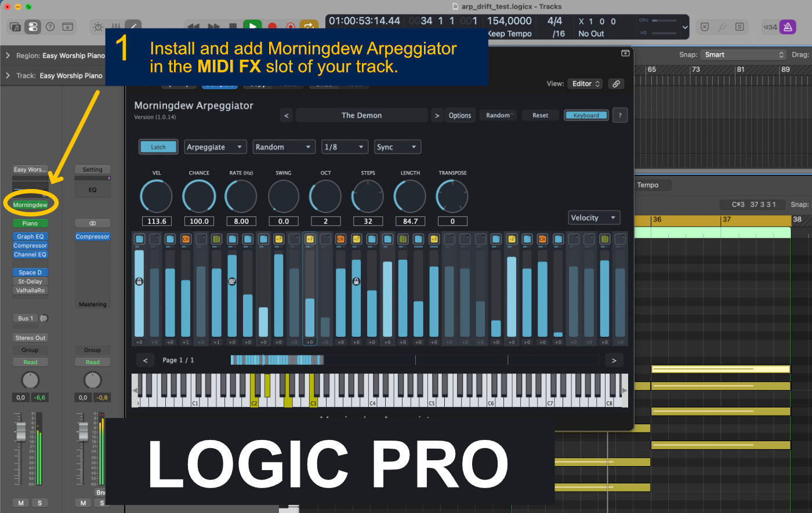Toggle the first step enable square
Viewport: 812px width, 513px height.
pos(139,239)
